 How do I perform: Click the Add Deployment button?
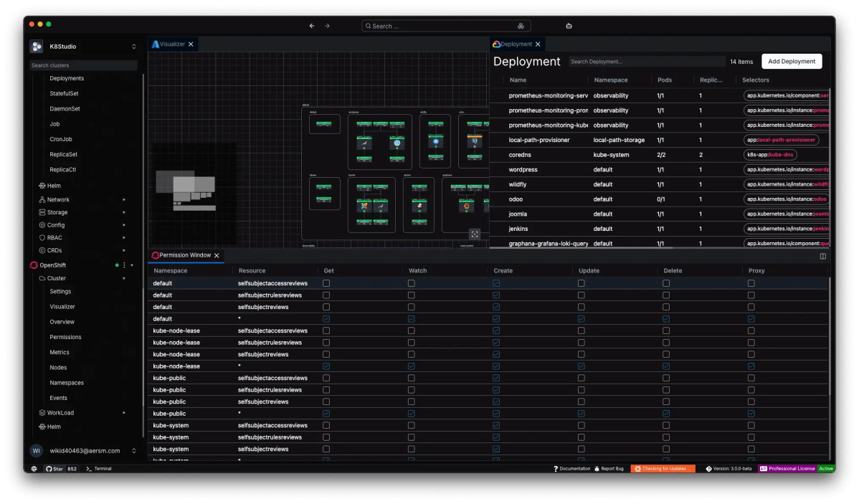791,62
